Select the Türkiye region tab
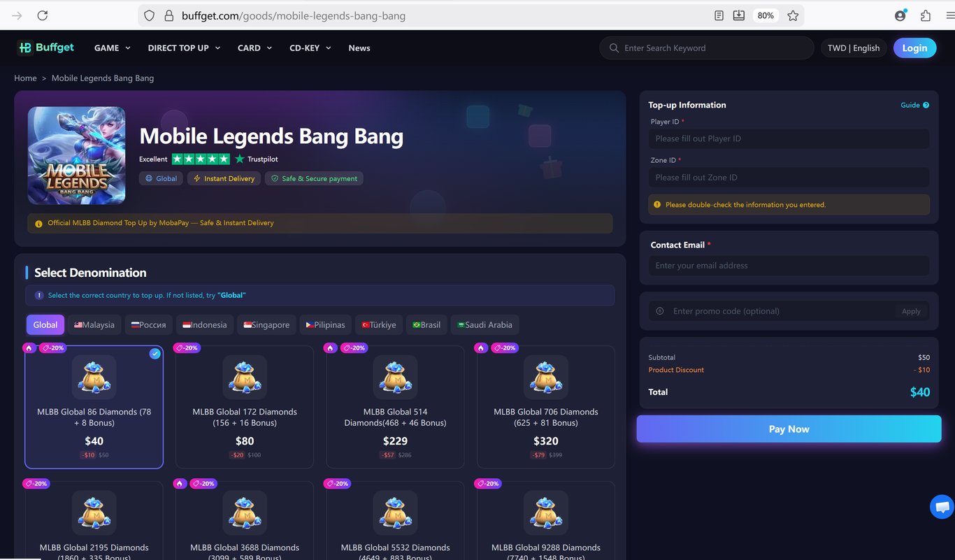955x560 pixels. 379,324
